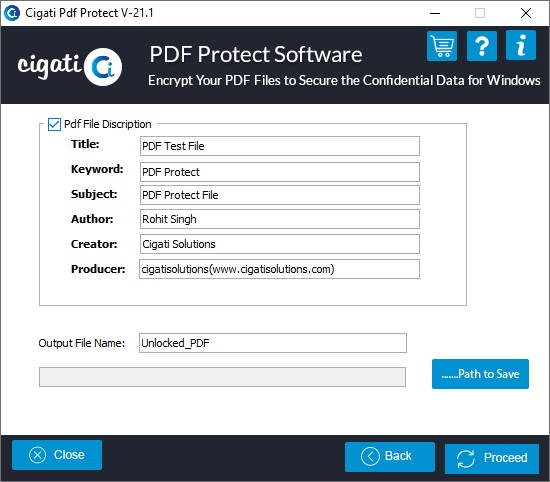550x482 pixels.
Task: Uncheck the Pdf File Discription checkbox
Action: point(54,124)
